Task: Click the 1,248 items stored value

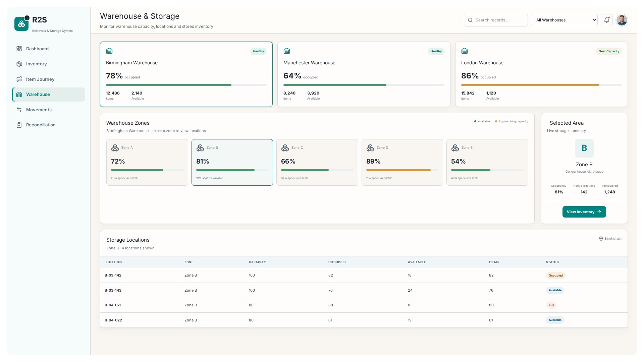Action: pyautogui.click(x=609, y=192)
